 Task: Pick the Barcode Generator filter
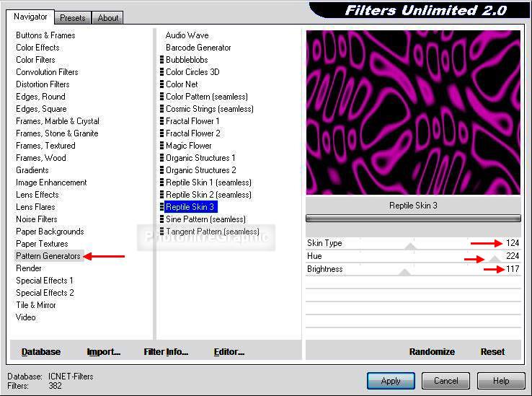[x=198, y=48]
